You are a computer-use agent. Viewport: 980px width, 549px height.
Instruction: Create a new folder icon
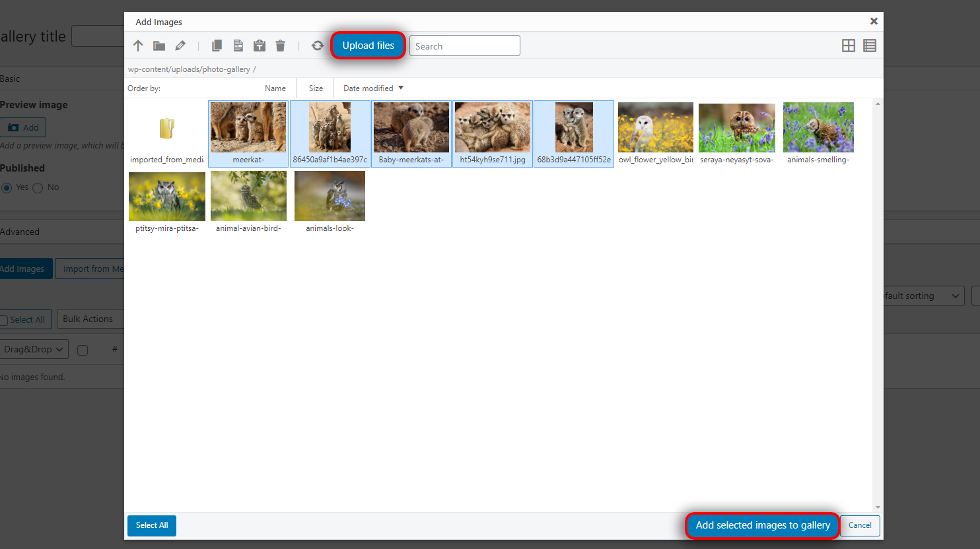pyautogui.click(x=159, y=46)
